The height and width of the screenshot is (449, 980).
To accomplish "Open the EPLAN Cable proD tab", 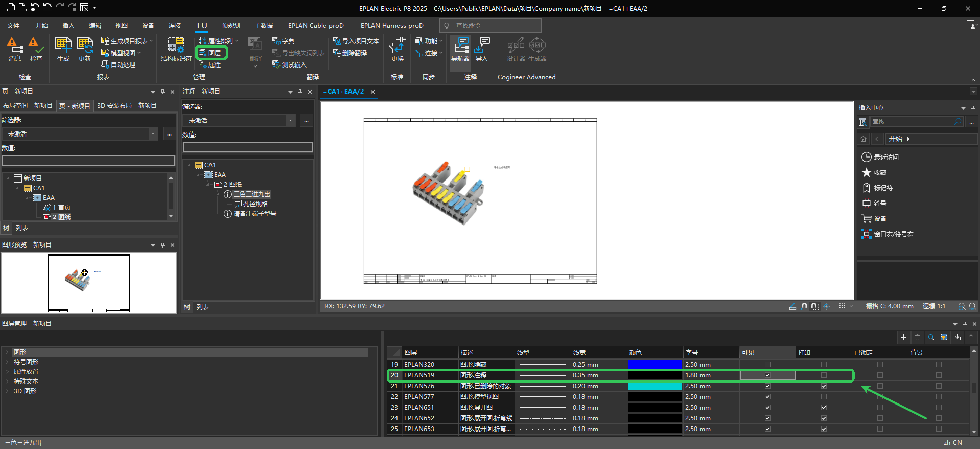I will pyautogui.click(x=316, y=26).
